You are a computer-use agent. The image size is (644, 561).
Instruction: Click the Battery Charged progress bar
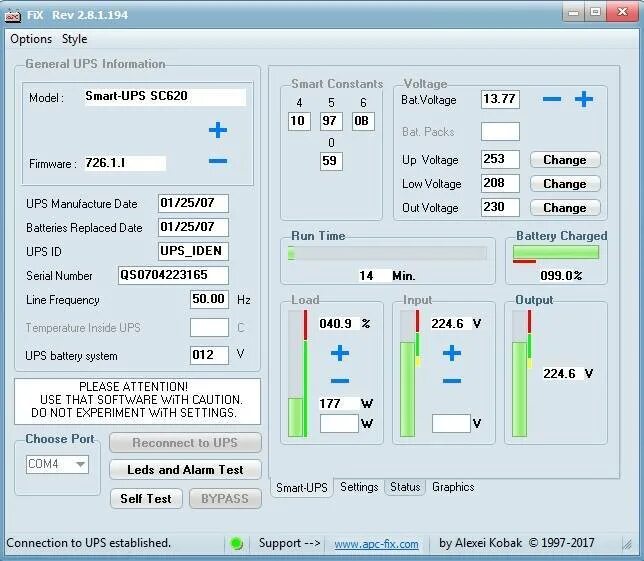(x=556, y=252)
